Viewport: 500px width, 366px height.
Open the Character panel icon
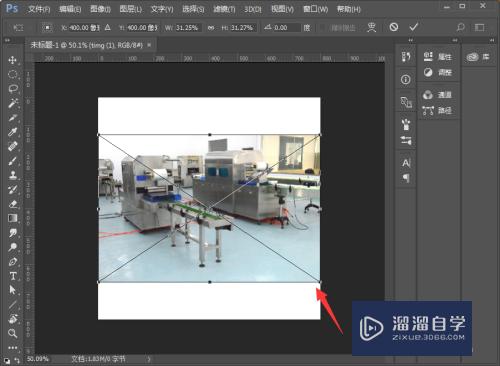[x=406, y=163]
